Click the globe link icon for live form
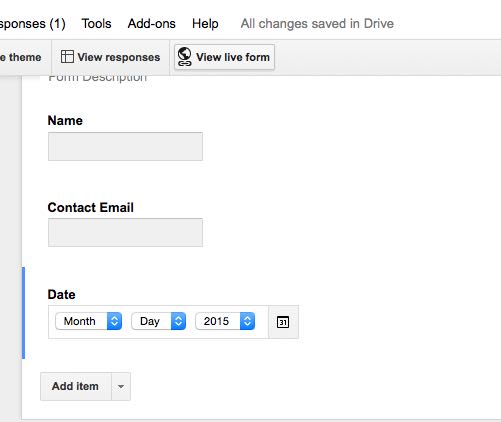The image size is (501, 422). (184, 57)
